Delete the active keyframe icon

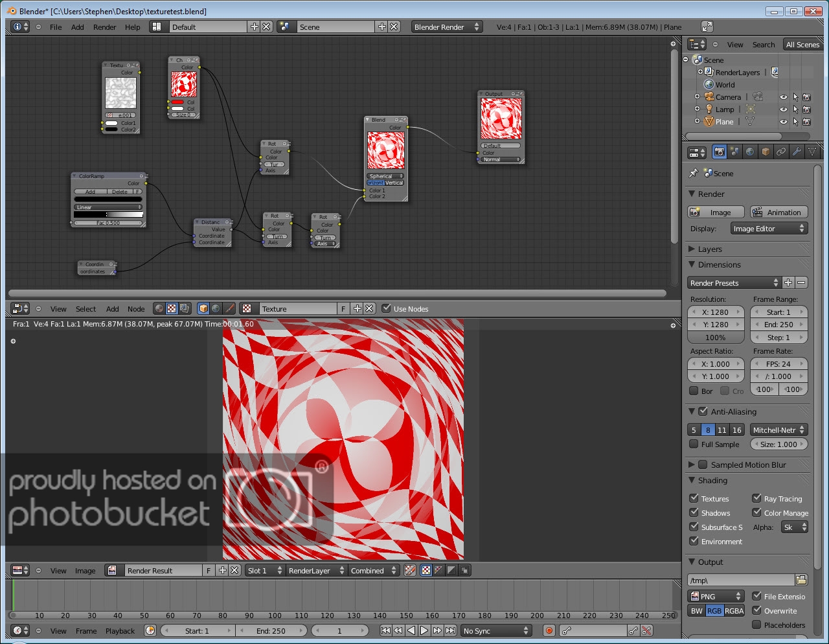646,630
